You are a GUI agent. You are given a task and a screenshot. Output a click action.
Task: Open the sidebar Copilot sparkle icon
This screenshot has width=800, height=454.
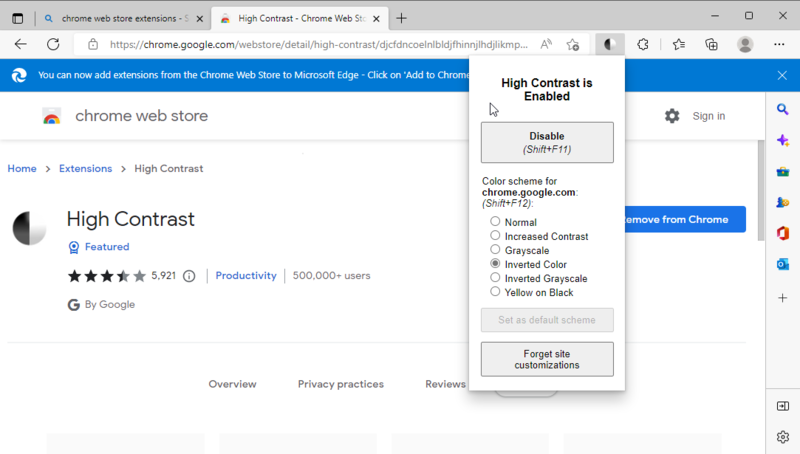(783, 140)
